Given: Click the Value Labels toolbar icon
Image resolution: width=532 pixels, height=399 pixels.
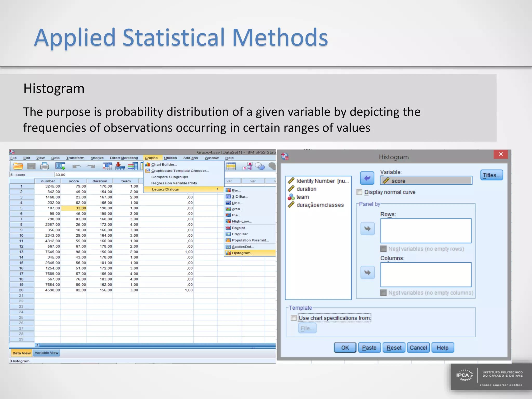Looking at the screenshot, I should tap(247, 166).
